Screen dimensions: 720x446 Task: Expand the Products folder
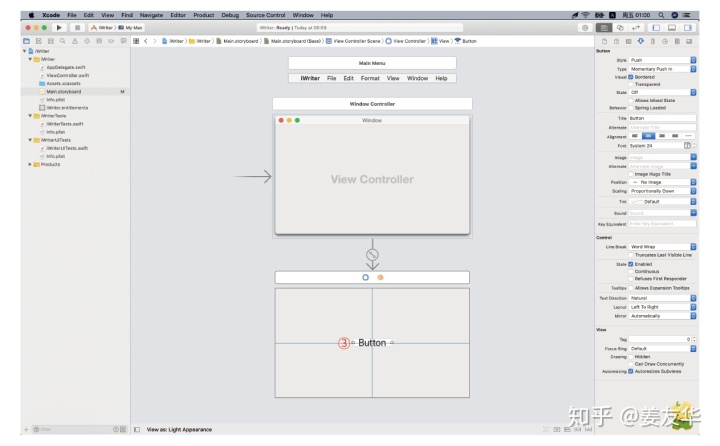coord(30,164)
